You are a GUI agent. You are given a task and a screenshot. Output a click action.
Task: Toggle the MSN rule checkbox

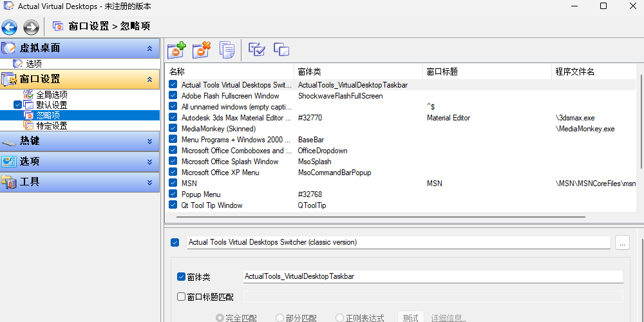tap(173, 183)
